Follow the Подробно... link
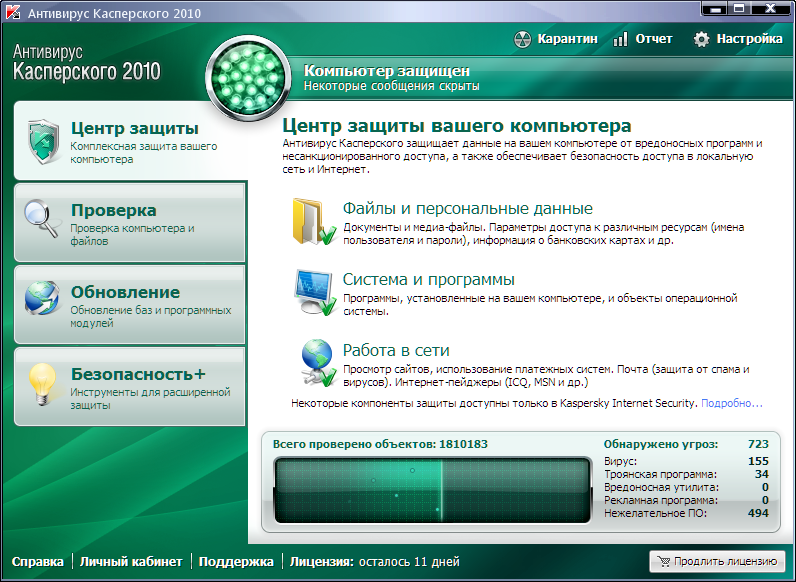796x582 pixels. coord(732,403)
